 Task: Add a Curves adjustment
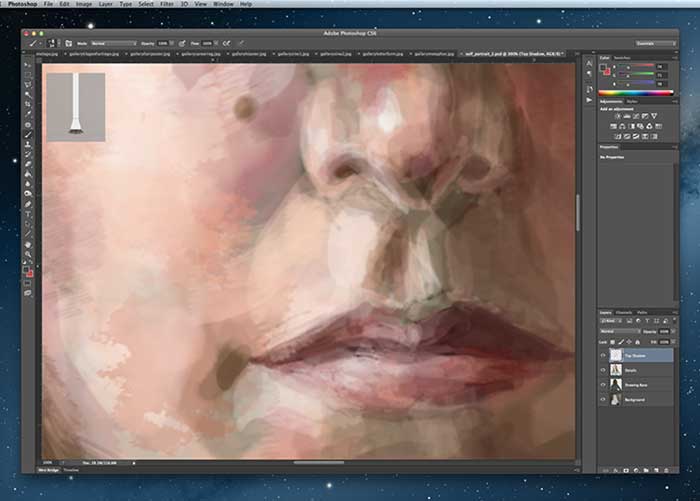pyautogui.click(x=636, y=116)
